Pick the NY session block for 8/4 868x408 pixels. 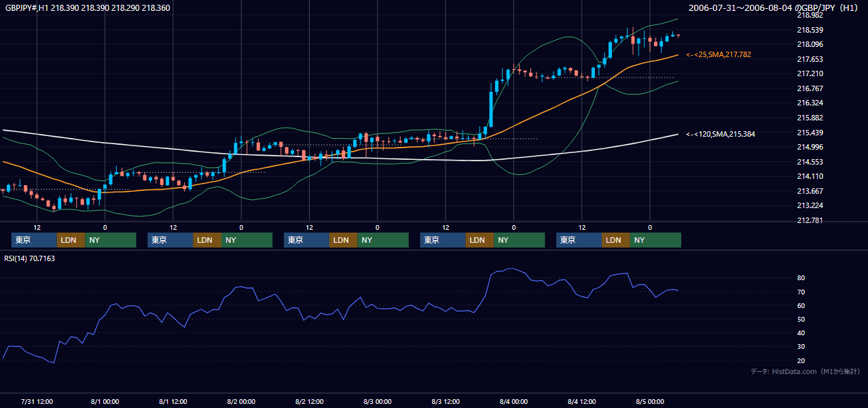tap(655, 240)
